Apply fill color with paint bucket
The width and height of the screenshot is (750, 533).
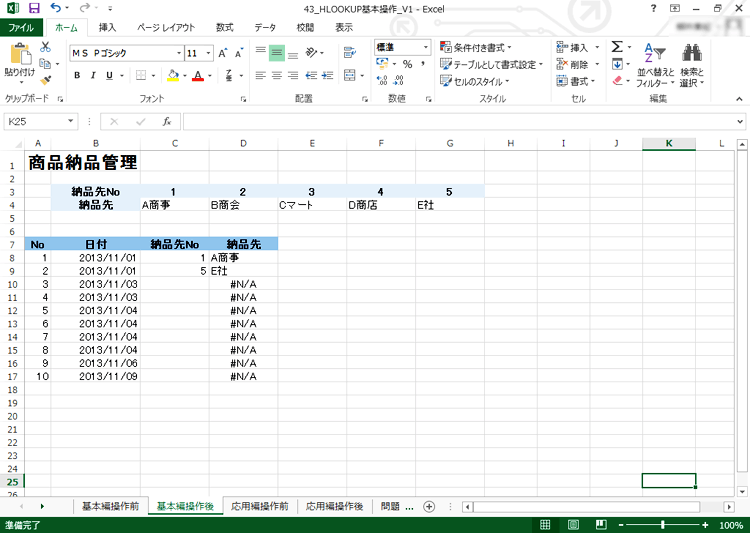click(x=173, y=75)
